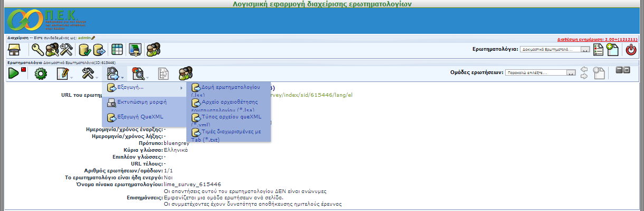Run the survey with green play icon
This screenshot has height=211, width=644.
click(13, 73)
